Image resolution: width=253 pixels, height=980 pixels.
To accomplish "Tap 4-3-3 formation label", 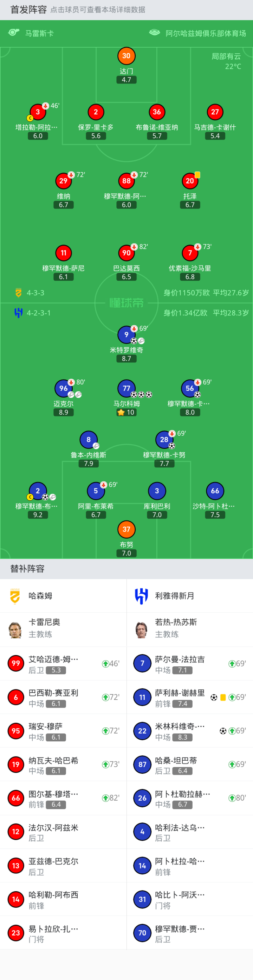I will [x=35, y=293].
